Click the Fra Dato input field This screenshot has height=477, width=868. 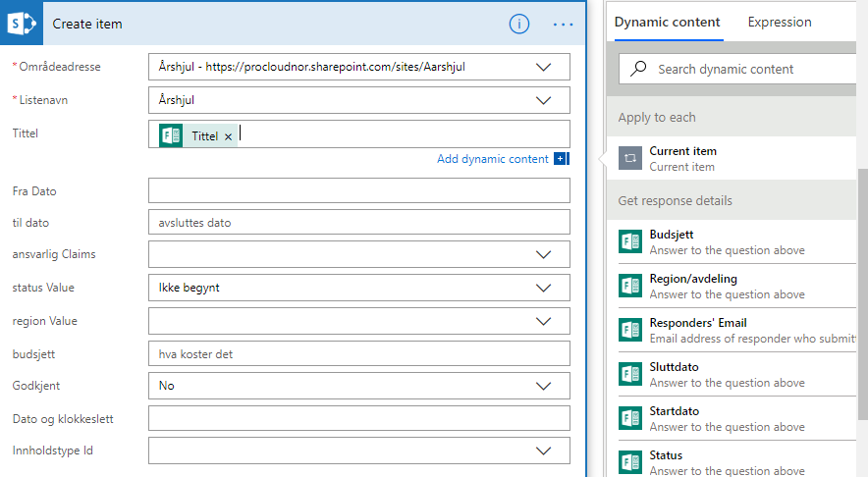click(358, 191)
